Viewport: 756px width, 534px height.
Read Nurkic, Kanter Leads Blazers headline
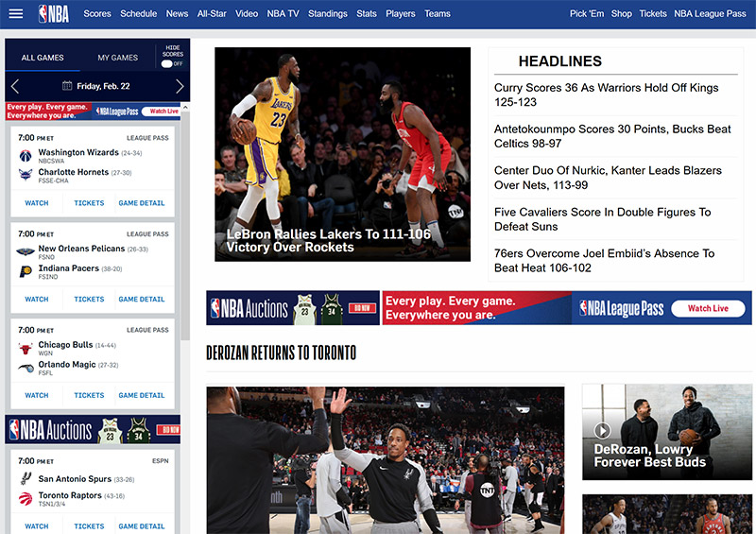[x=608, y=178]
